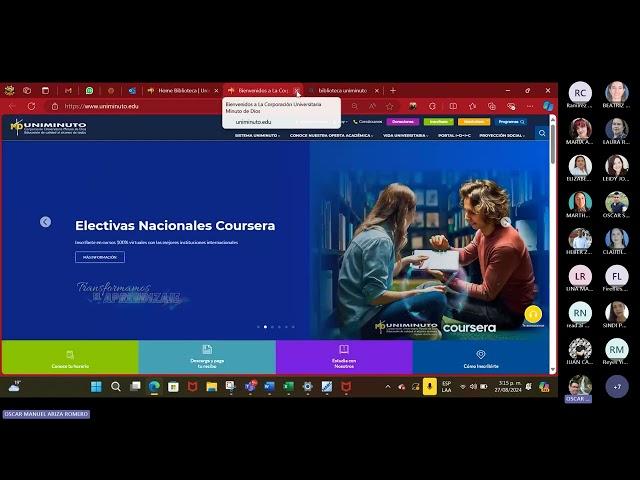Viewport: 640px width, 480px height.
Task: Click the yellow chat bubble icon
Action: (x=533, y=314)
